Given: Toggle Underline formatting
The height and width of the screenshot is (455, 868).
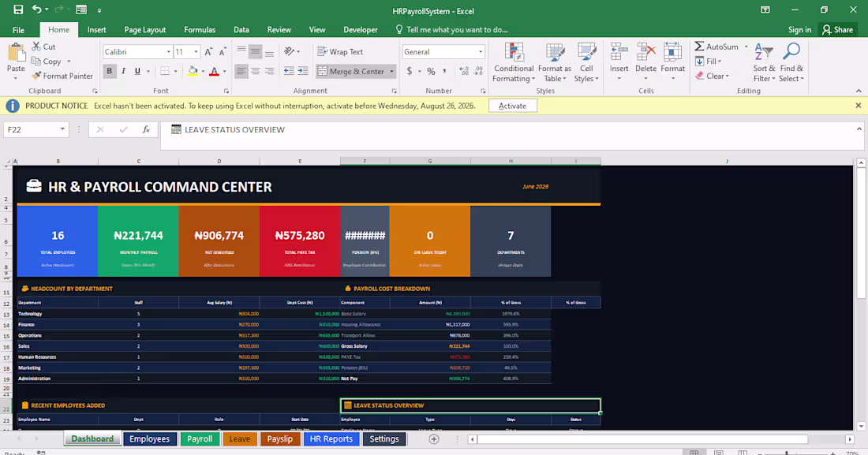Looking at the screenshot, I should 137,71.
